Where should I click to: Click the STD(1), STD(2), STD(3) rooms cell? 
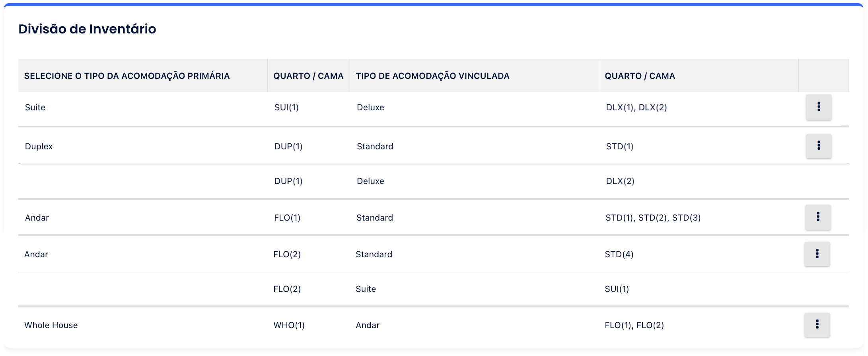[653, 218]
